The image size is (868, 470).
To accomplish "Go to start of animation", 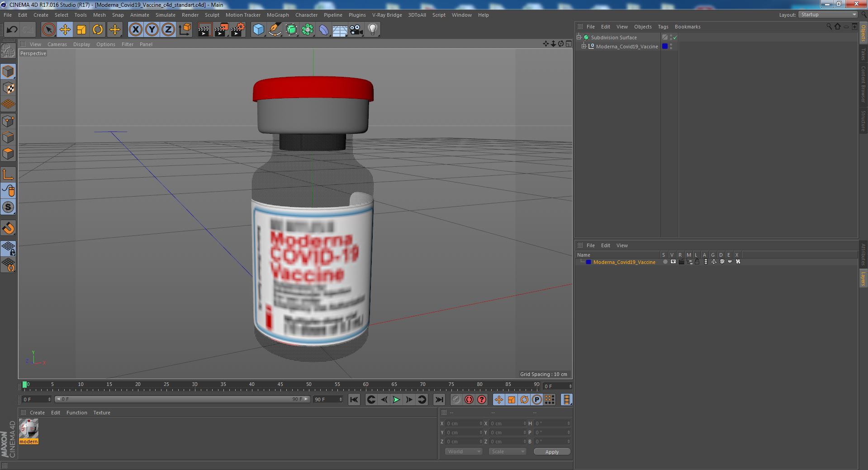I will point(354,399).
